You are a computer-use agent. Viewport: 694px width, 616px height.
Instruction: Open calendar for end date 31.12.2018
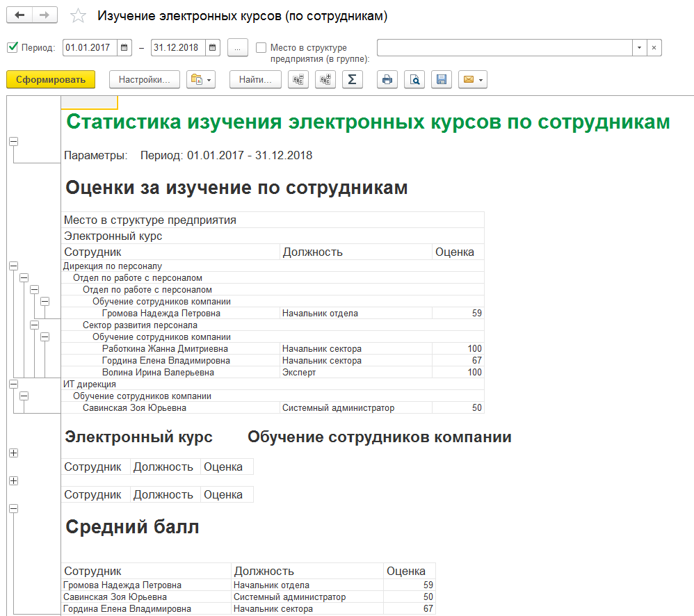(213, 48)
